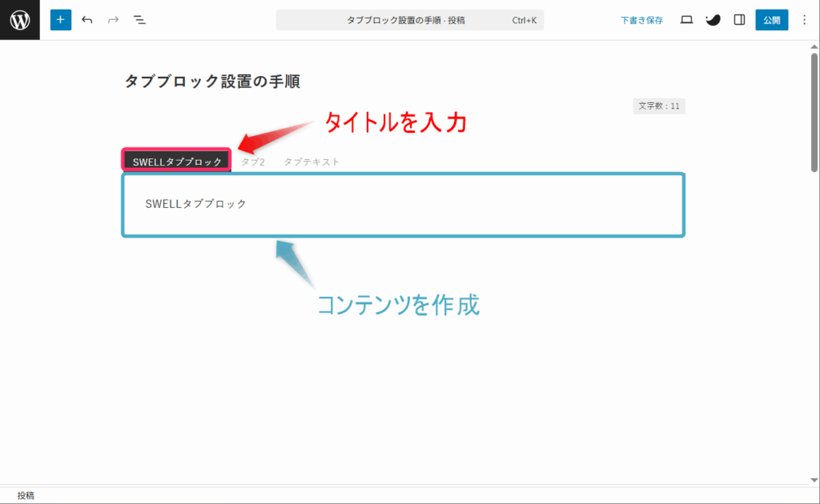Undo the last edit

86,20
